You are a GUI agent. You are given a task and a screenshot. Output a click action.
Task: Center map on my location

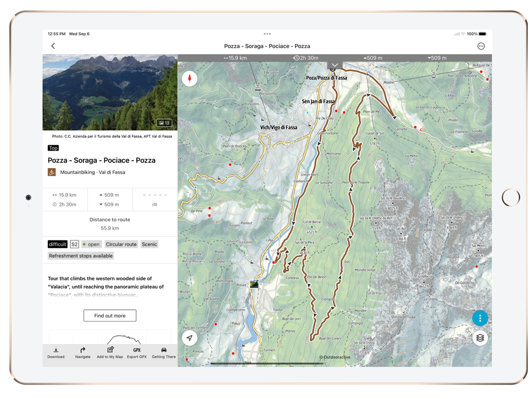[x=190, y=338]
